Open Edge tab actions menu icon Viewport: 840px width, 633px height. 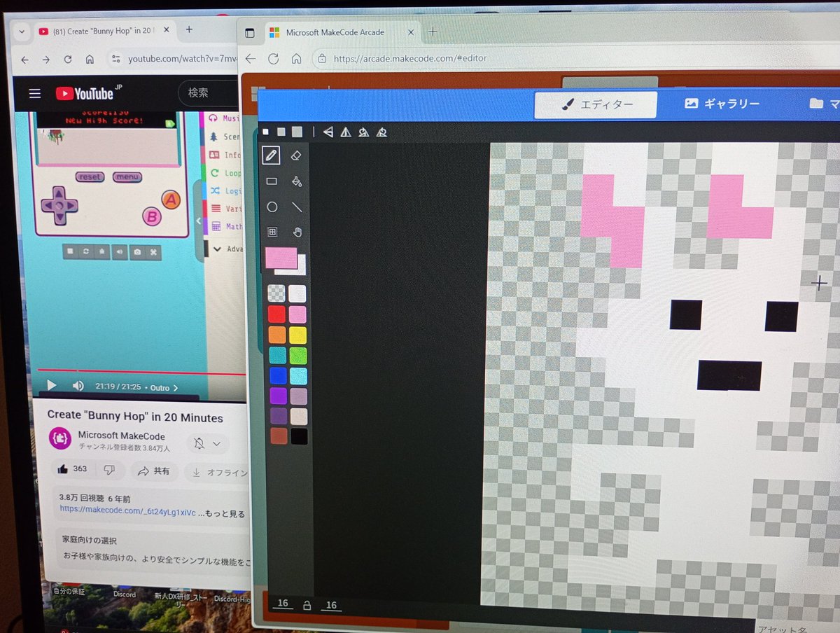(x=249, y=32)
